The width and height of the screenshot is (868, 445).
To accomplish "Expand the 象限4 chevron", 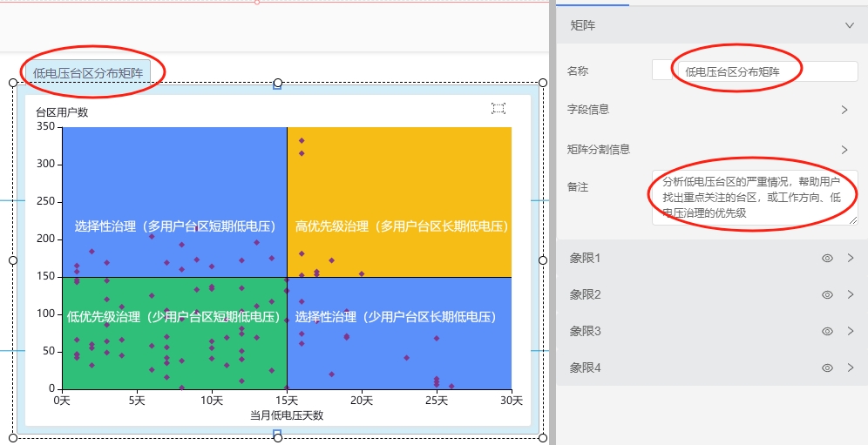I will 850,368.
